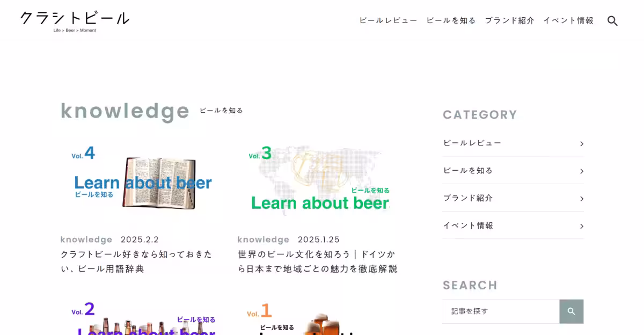The image size is (644, 335).
Task: Focus the 記事を探す search field
Action: tap(501, 311)
